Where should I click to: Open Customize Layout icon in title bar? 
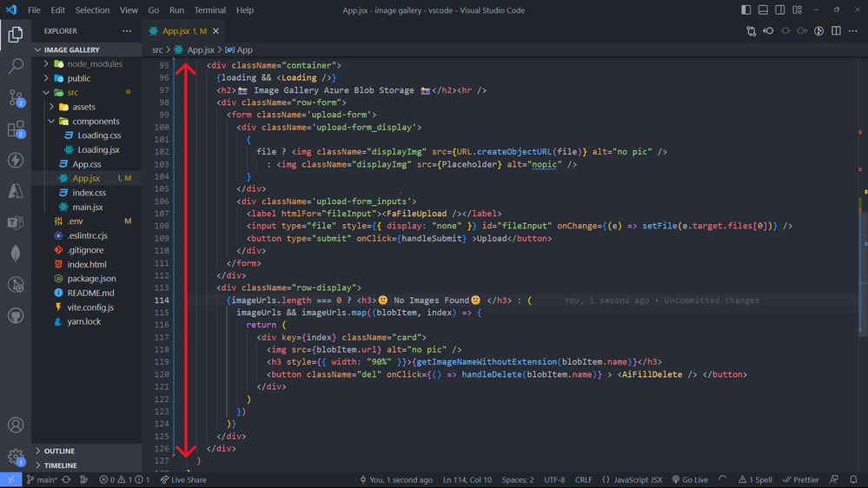click(x=797, y=10)
